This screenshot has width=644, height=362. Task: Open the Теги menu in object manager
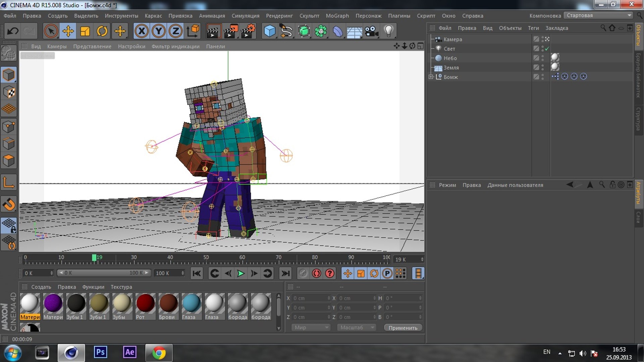[533, 28]
